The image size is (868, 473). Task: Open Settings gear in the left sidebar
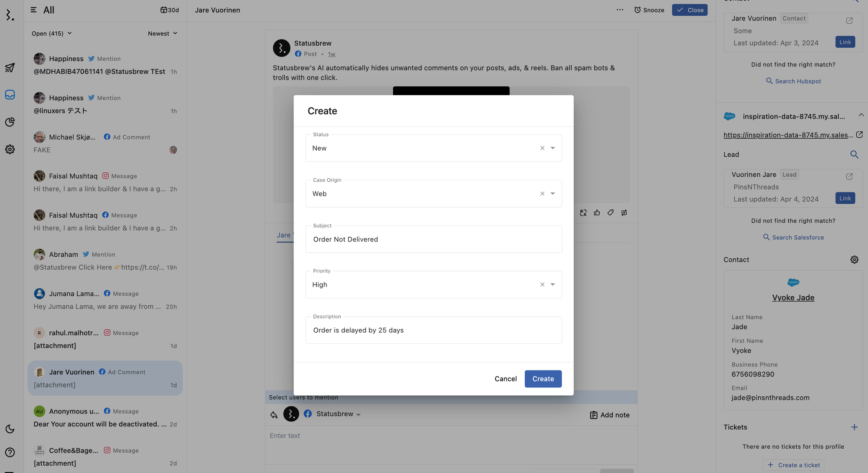pos(10,149)
